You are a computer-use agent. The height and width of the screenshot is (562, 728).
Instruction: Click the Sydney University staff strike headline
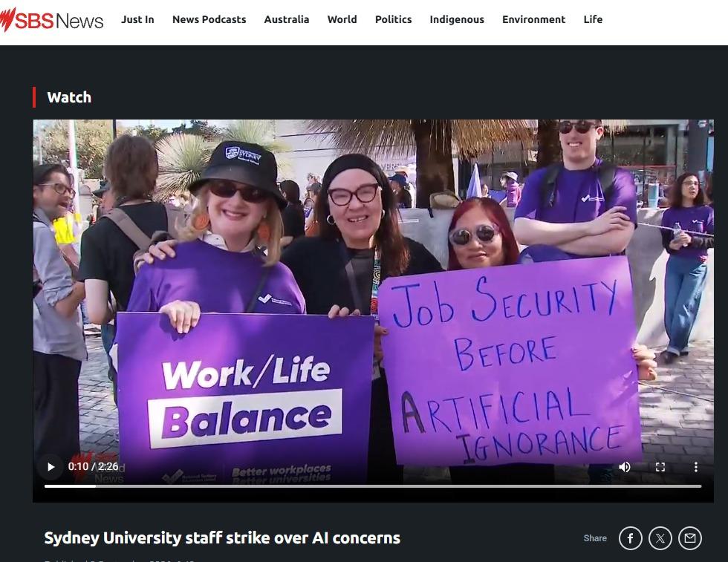pos(222,538)
